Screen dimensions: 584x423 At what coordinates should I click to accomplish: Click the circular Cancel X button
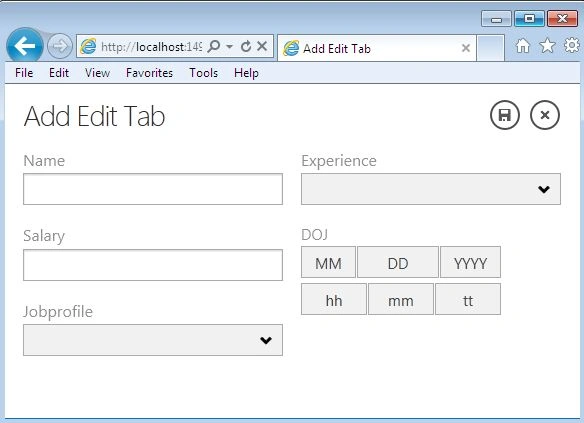(545, 115)
